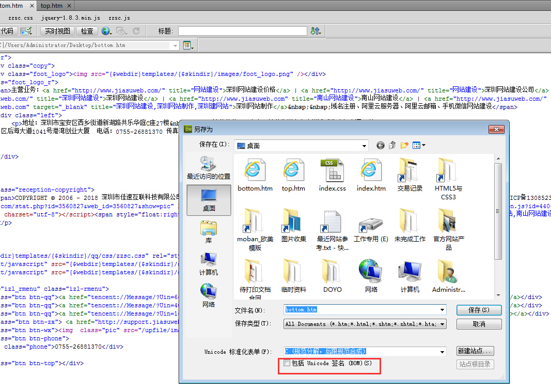Select 计算机 icon in the file list

(x=410, y=276)
